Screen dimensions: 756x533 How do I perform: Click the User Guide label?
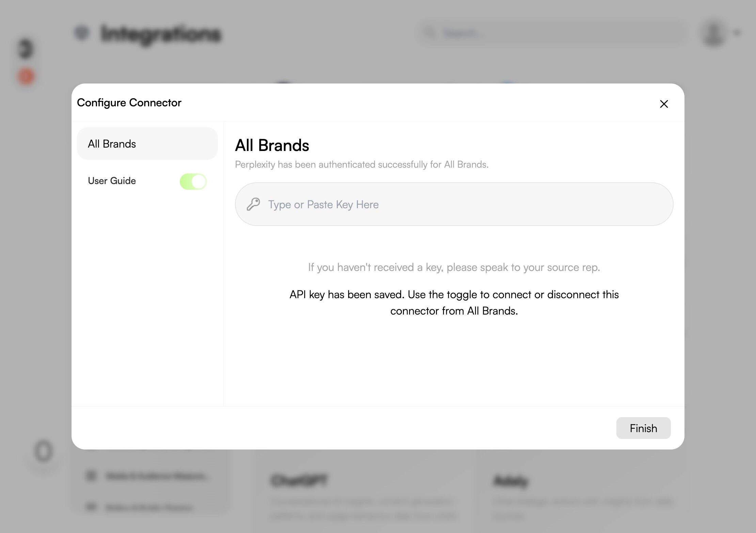112,181
